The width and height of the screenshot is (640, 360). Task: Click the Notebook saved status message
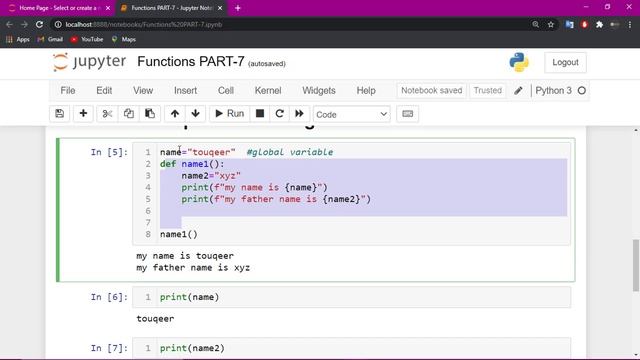click(431, 91)
